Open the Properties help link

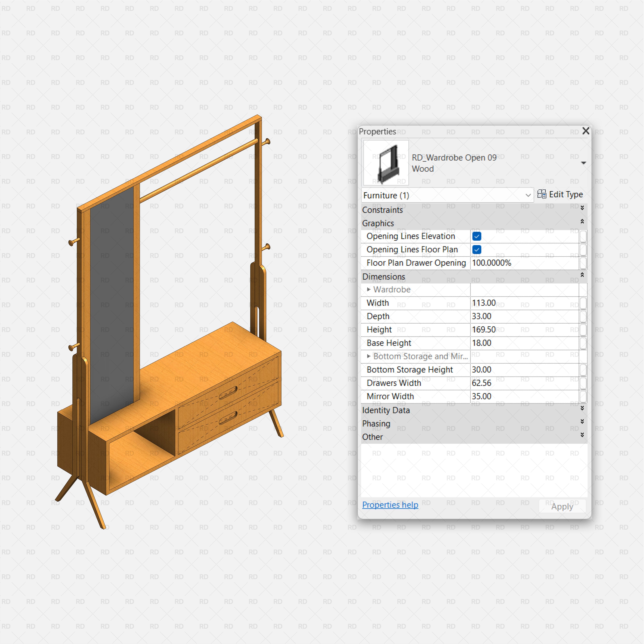390,505
